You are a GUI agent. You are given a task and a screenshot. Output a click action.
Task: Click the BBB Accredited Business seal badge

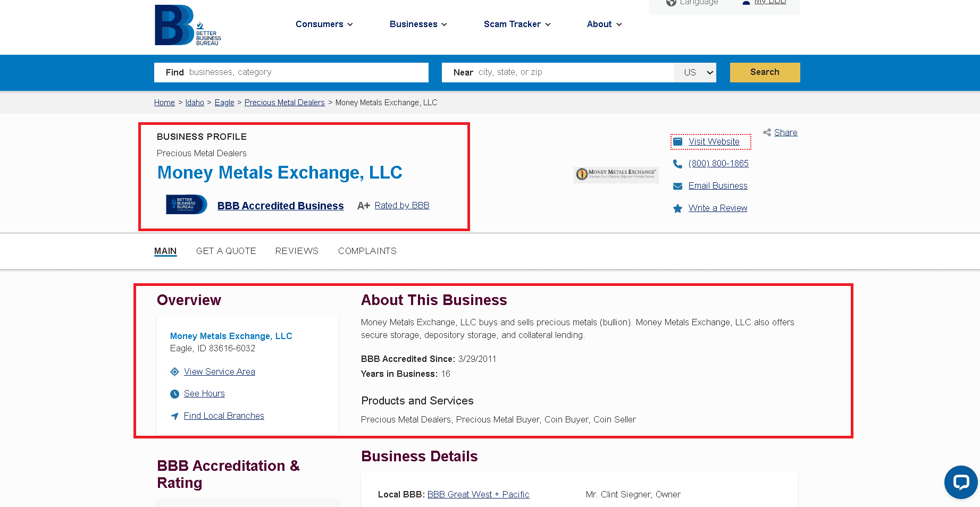click(187, 205)
